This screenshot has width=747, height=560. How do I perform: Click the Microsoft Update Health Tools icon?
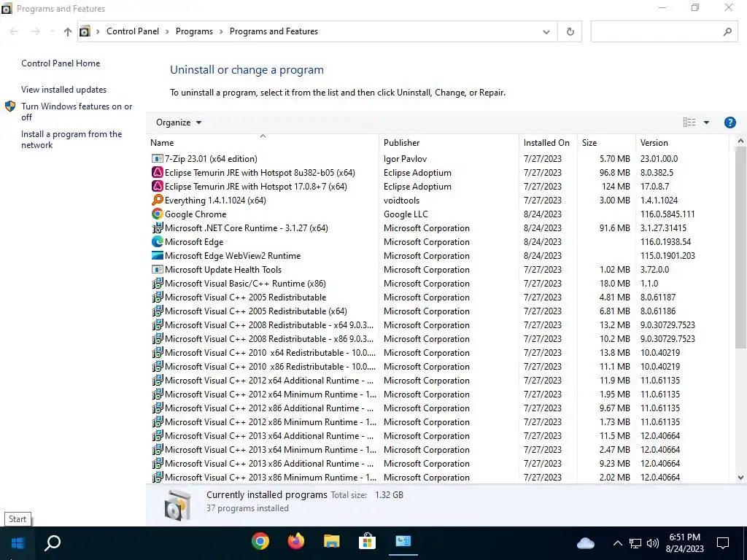coord(158,269)
